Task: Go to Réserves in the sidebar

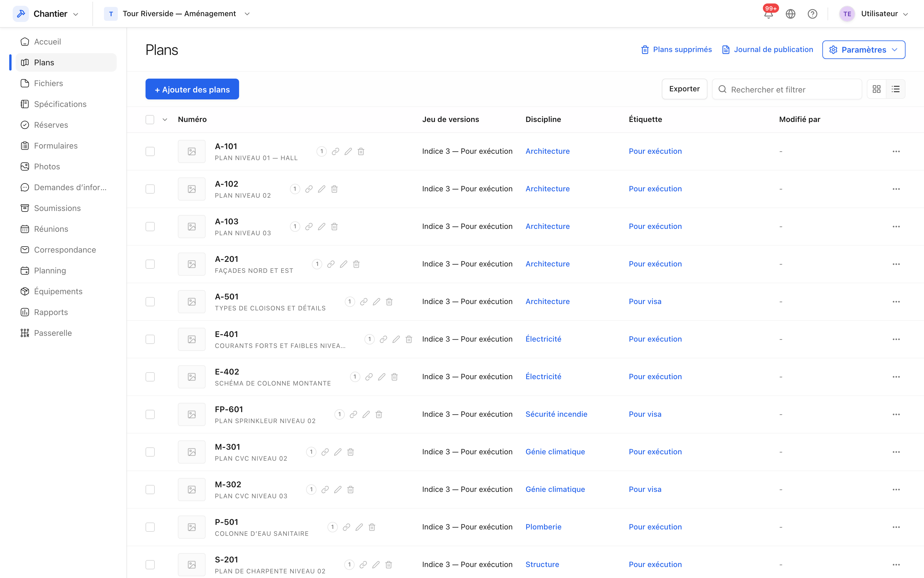Action: click(x=66, y=125)
